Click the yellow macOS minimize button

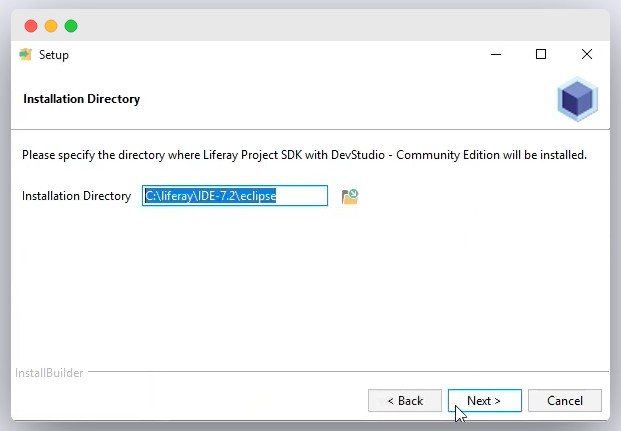tap(51, 26)
